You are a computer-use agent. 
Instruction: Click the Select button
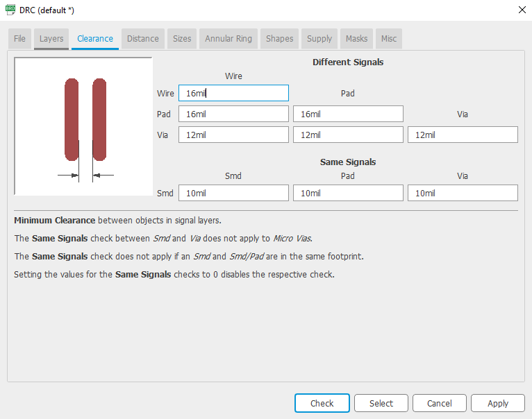(381, 403)
